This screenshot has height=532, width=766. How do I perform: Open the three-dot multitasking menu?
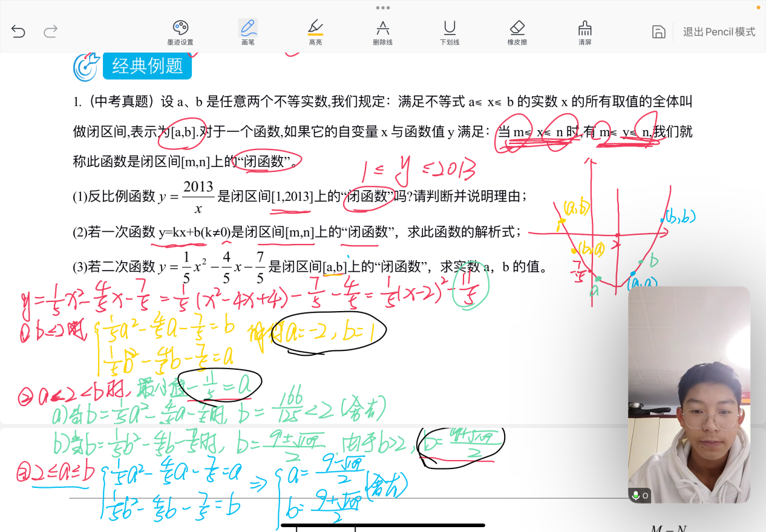click(x=383, y=8)
